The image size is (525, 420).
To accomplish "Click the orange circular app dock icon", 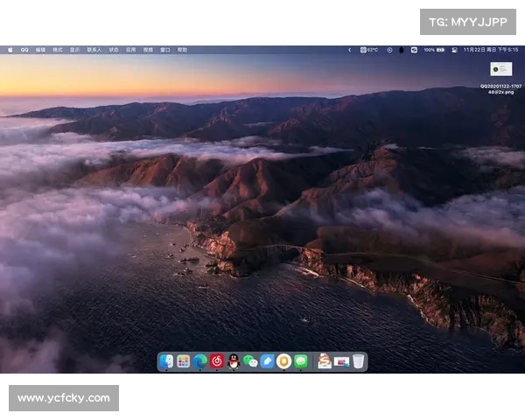I will [283, 361].
